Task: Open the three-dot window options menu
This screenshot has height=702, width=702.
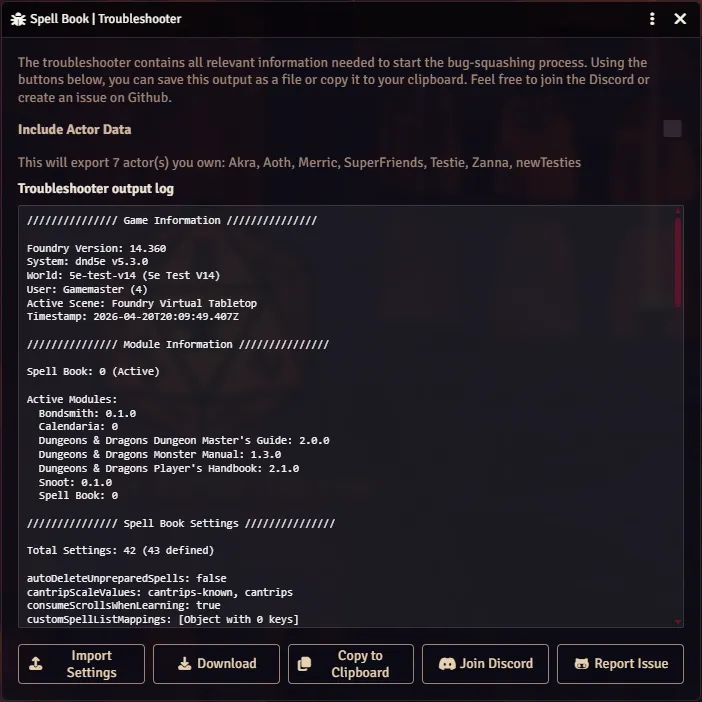Action: [x=652, y=19]
